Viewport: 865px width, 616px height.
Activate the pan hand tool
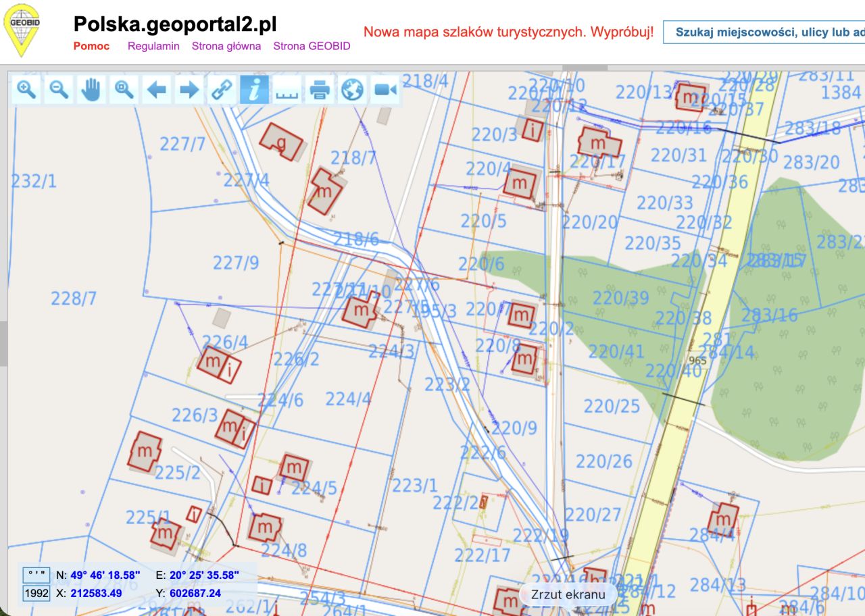pyautogui.click(x=91, y=89)
